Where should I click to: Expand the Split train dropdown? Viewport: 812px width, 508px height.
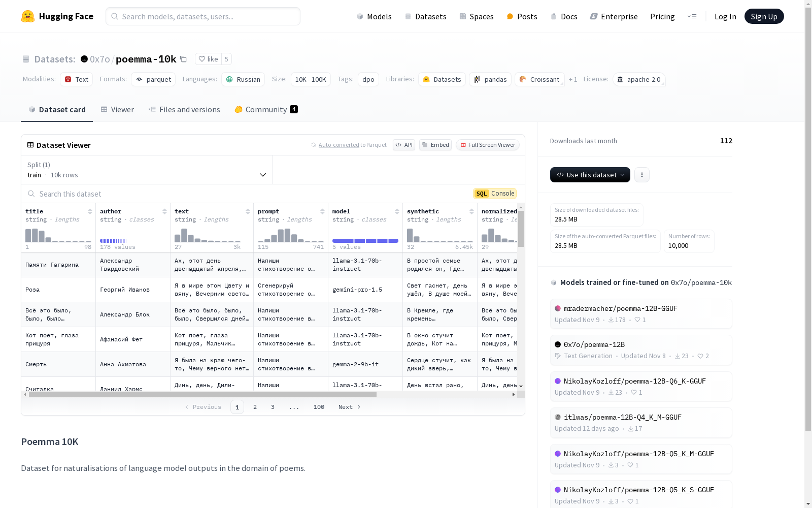147,170
